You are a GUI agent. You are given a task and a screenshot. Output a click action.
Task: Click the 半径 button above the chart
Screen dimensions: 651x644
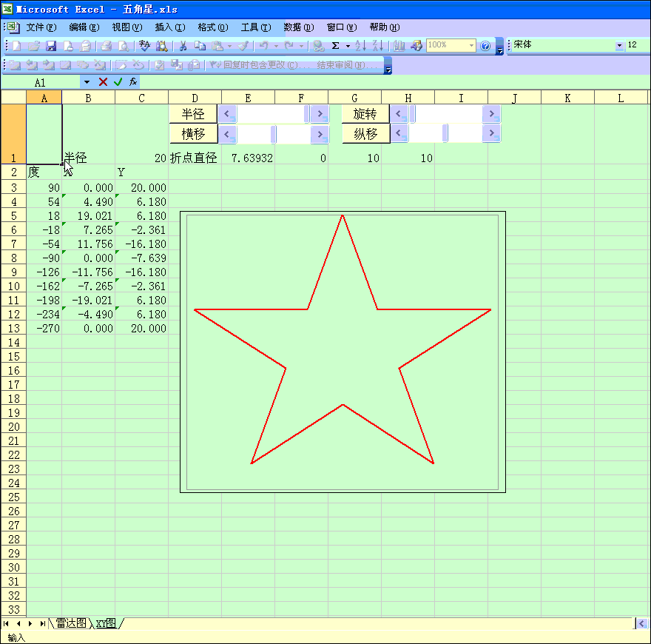(193, 114)
